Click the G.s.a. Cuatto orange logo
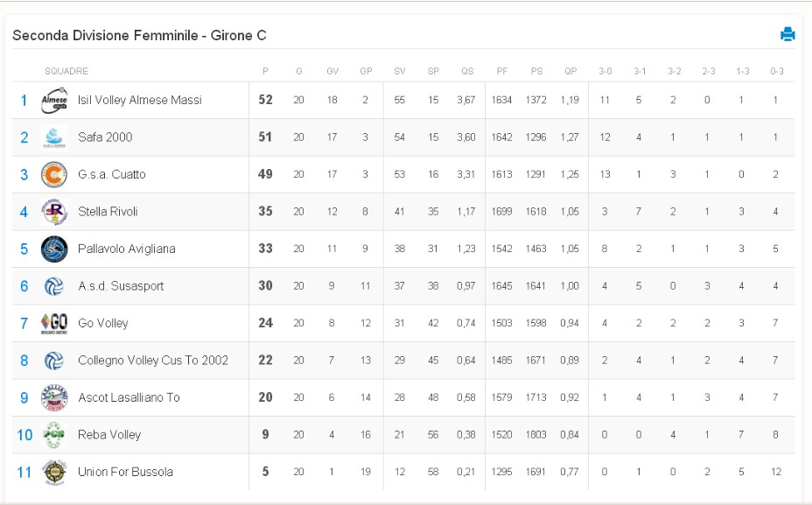812x505 pixels. click(54, 174)
